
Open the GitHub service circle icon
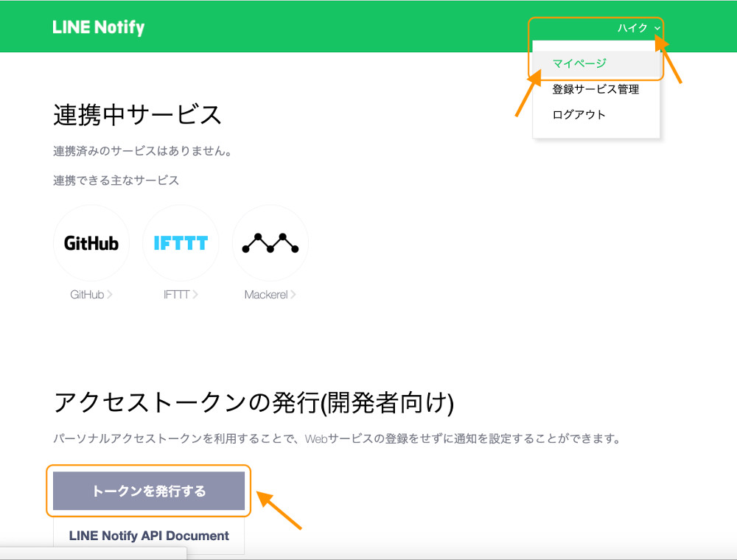click(x=91, y=242)
